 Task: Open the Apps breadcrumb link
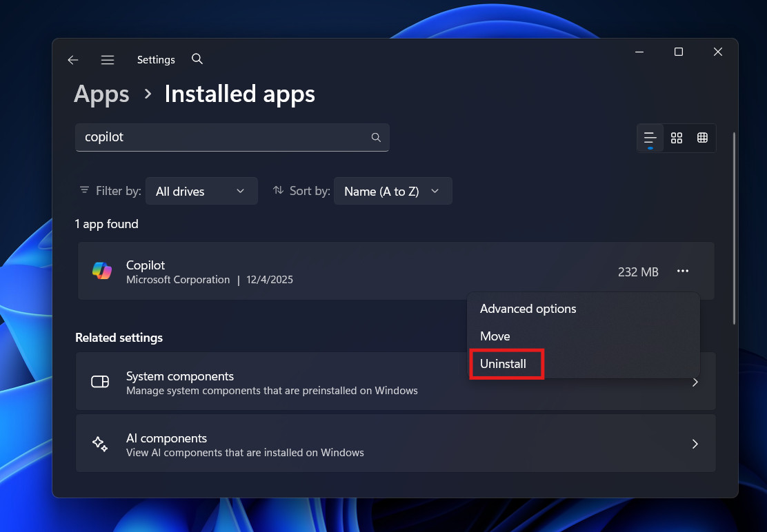pos(101,94)
